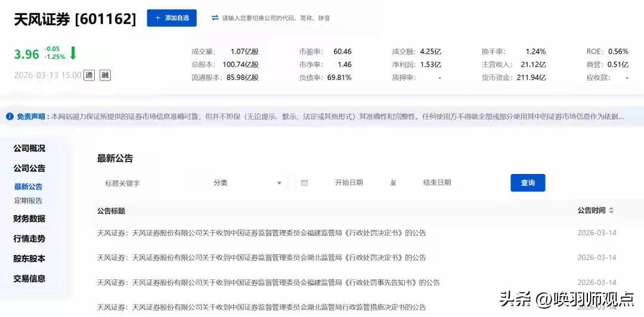Click the 商誉 value 0.51亿

[618, 64]
